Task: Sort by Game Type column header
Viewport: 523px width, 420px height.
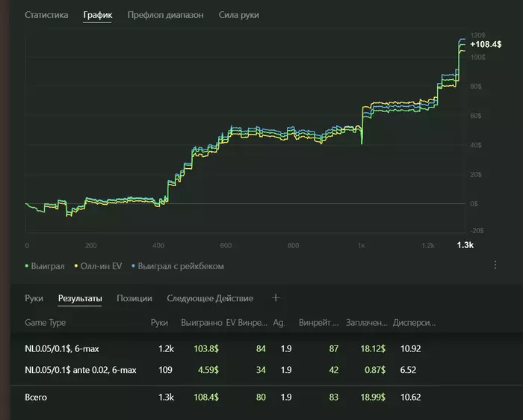Action: [x=45, y=323]
